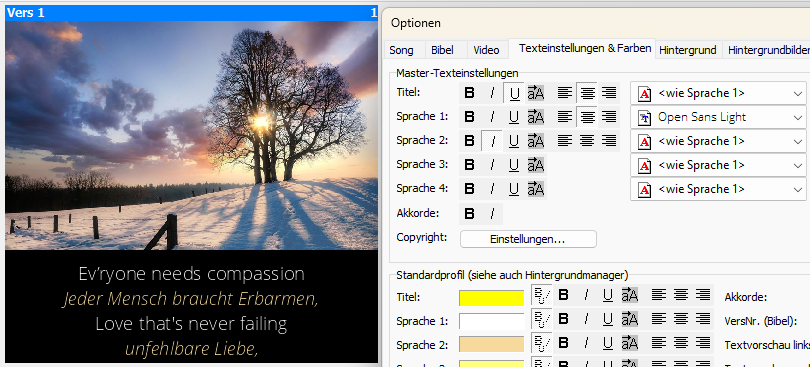This screenshot has height=367, width=810.
Task: Switch to the Video tab
Action: coord(487,50)
